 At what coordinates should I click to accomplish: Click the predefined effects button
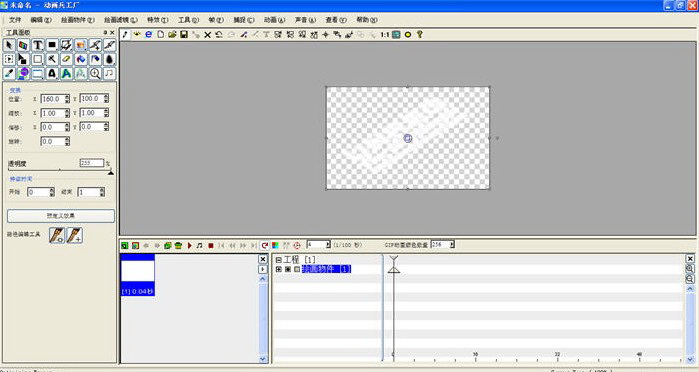pyautogui.click(x=61, y=216)
